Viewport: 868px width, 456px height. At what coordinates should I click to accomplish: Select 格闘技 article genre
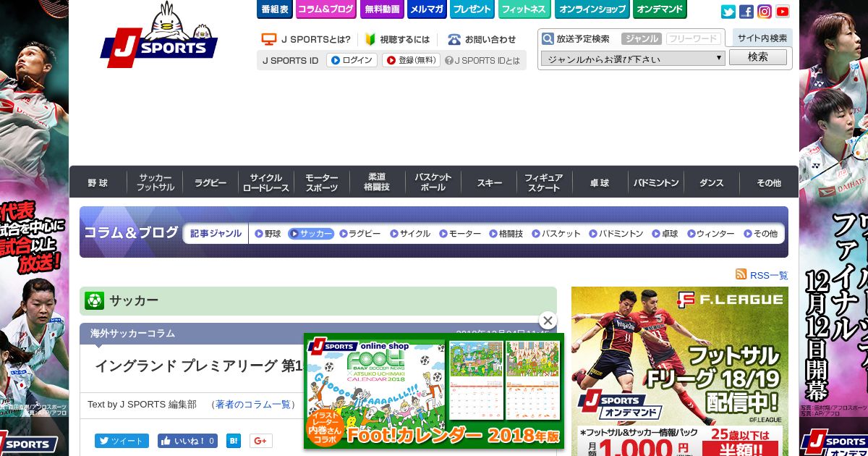[506, 233]
